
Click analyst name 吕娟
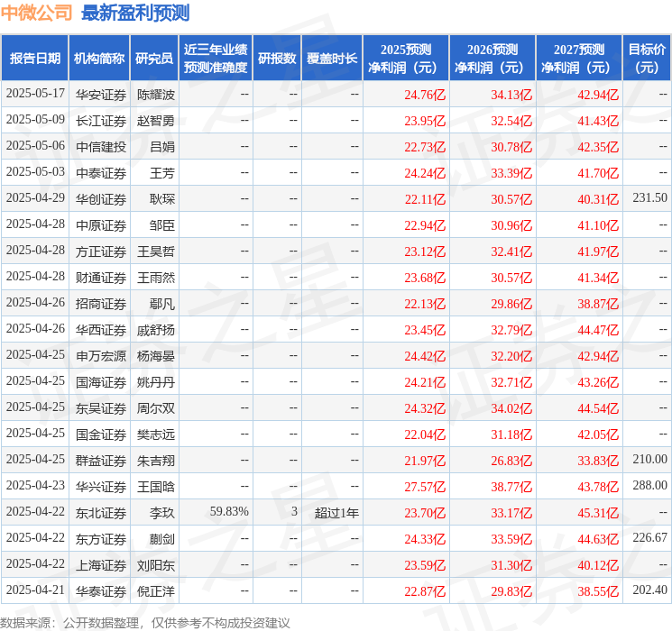pos(162,147)
